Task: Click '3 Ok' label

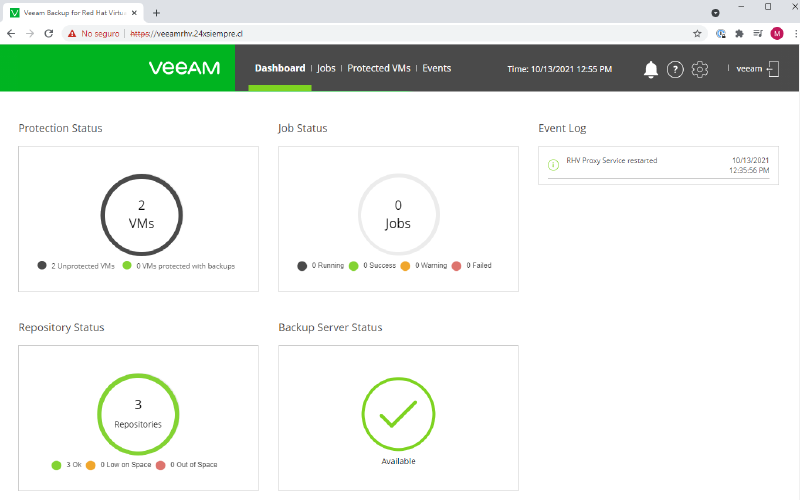Action: tap(73, 464)
